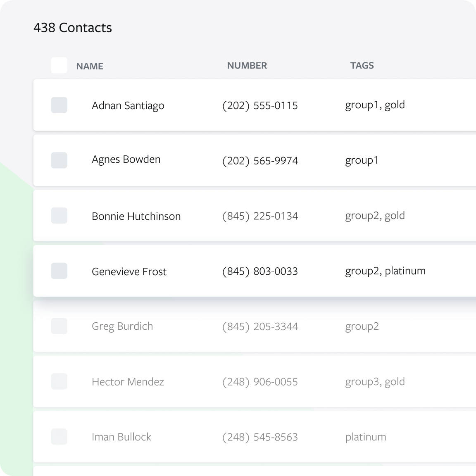Select the name Hector Mendez
Image resolution: width=476 pixels, height=476 pixels.
coord(128,381)
